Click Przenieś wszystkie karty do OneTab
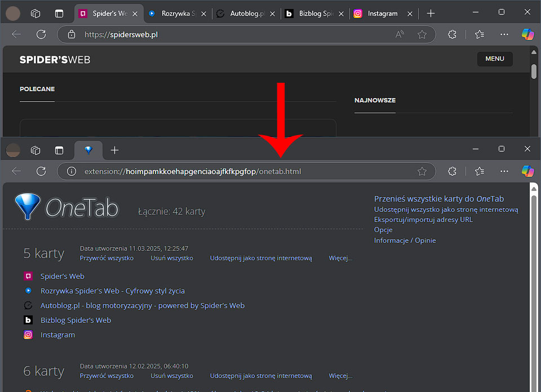Viewport: 541px width, 392px height. pyautogui.click(x=439, y=199)
